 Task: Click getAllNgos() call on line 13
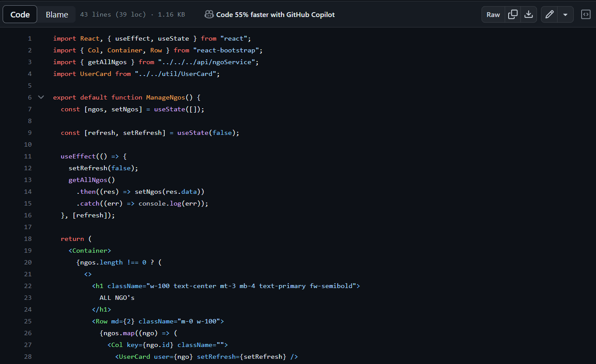(x=92, y=180)
